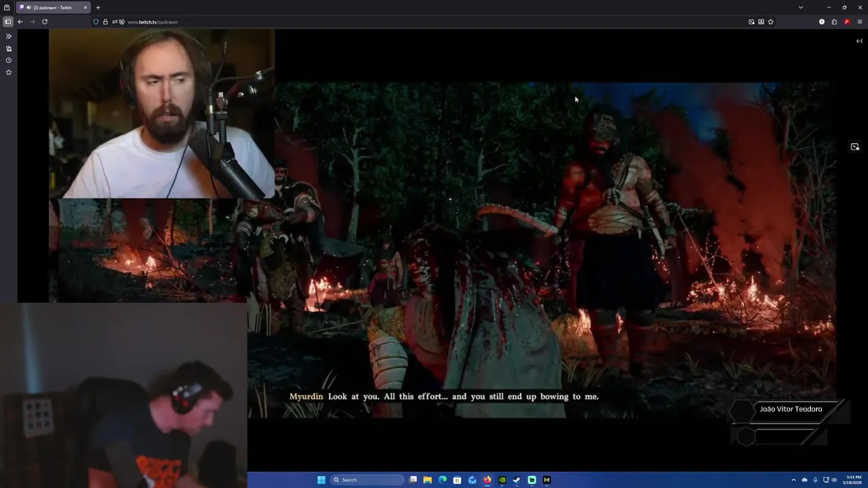The width and height of the screenshot is (868, 488).
Task: Click the microphone tray icon
Action: pos(815,480)
